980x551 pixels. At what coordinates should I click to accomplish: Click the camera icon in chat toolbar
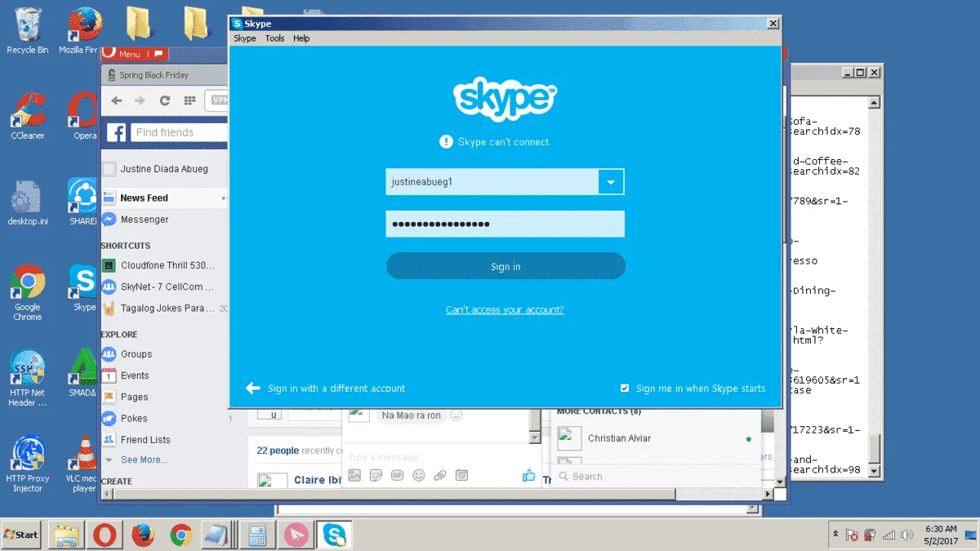coord(461,475)
